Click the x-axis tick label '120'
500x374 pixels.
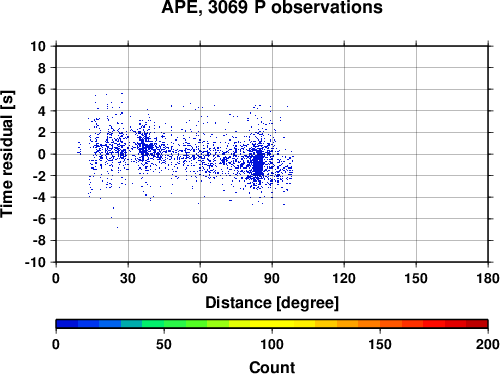[344, 278]
